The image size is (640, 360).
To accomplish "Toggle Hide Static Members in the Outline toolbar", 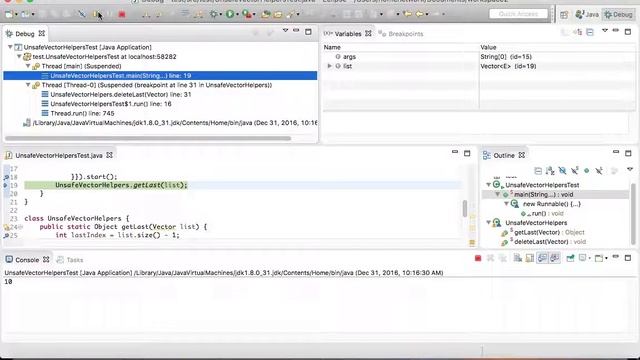I will pos(575,171).
